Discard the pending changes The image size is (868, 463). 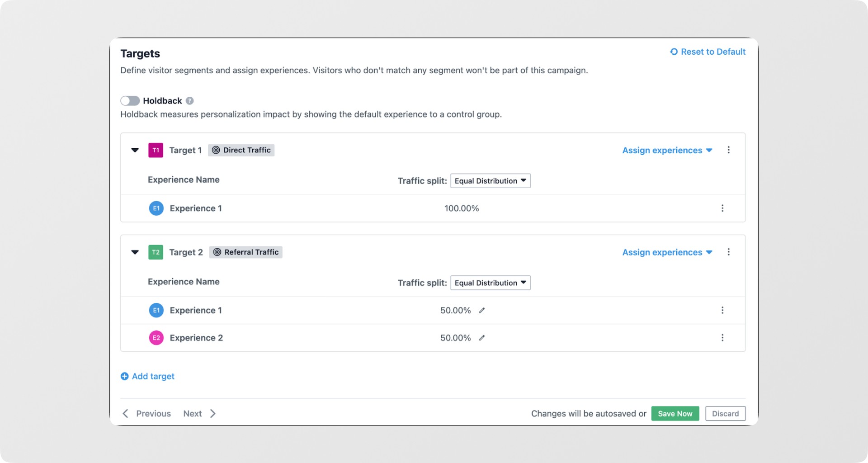[x=725, y=414]
